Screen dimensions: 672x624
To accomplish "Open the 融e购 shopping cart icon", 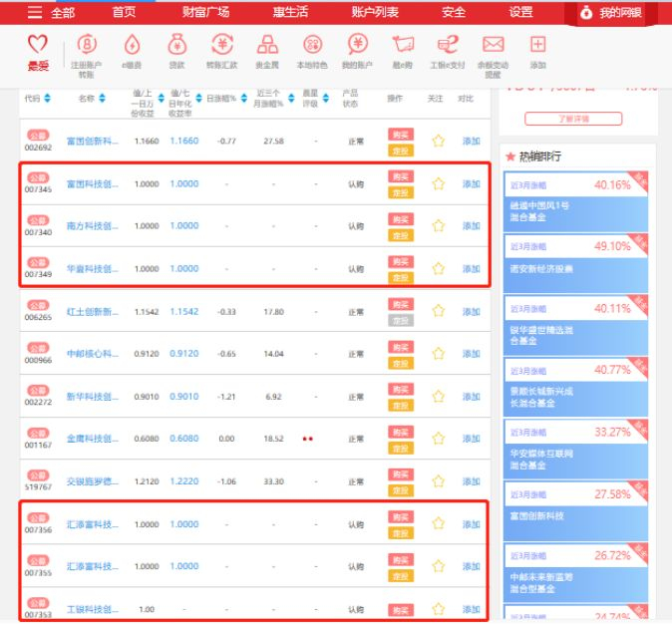I will click(x=403, y=44).
